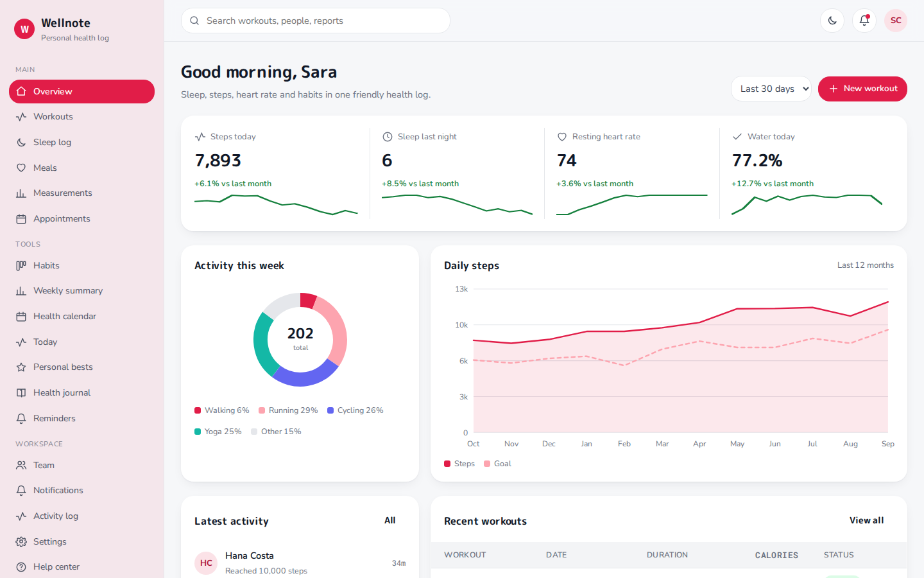This screenshot has height=578, width=924.
Task: Click the Sleep last night clock icon
Action: [x=388, y=137]
